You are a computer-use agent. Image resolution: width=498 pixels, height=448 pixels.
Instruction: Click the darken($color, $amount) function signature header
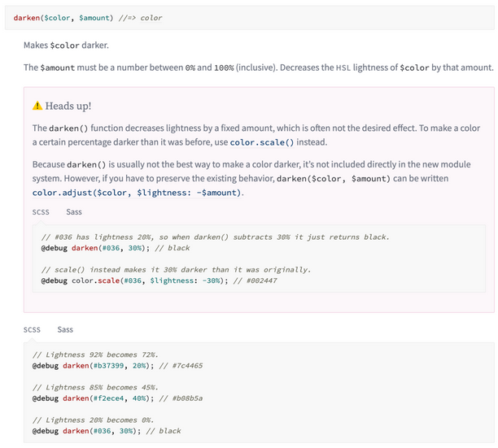87,17
